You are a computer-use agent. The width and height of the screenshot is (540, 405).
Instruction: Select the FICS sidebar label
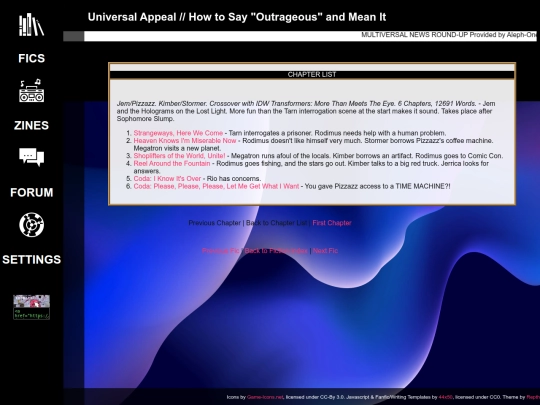click(x=31, y=58)
